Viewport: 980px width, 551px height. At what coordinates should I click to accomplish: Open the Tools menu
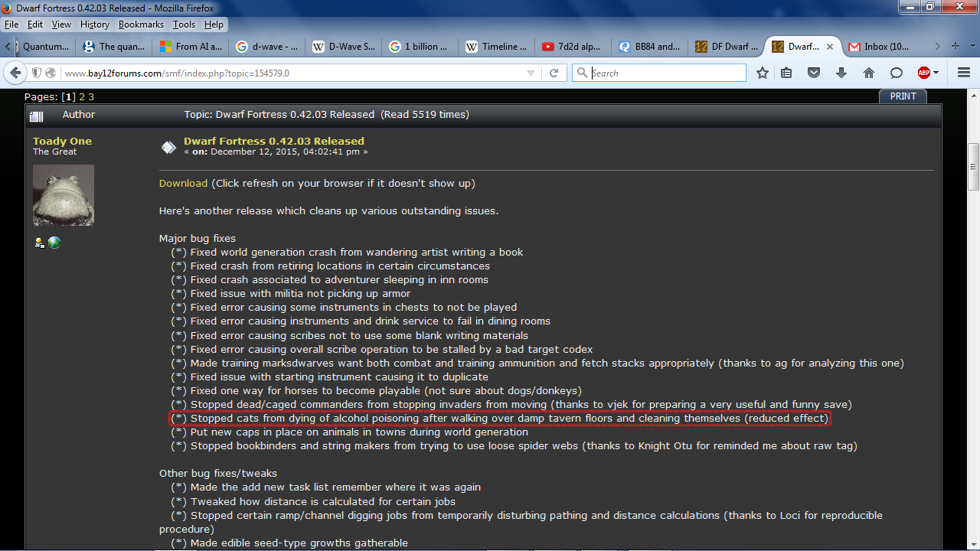coord(184,24)
